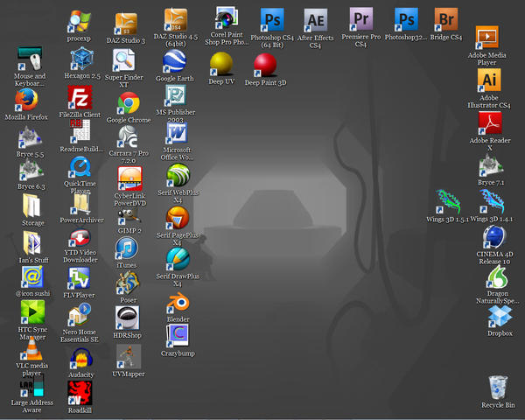Launch Blender desktop icon
Viewport: 525px width, 420px height.
178,303
